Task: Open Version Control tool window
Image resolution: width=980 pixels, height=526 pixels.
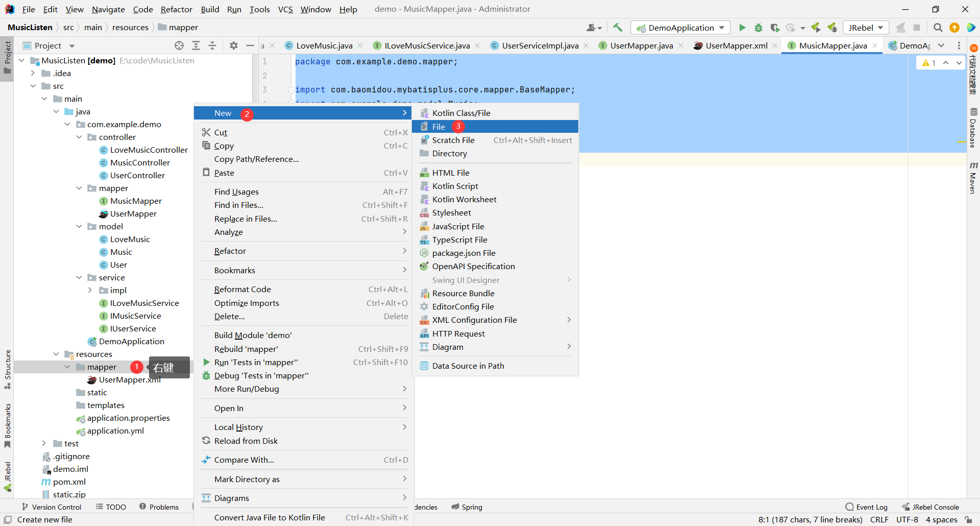Action: pyautogui.click(x=52, y=507)
